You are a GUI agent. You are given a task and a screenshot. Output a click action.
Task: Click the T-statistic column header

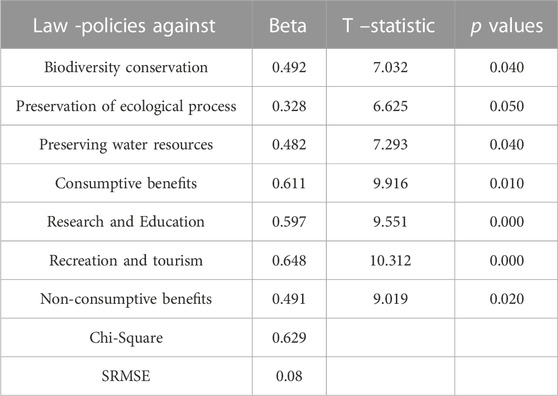click(x=389, y=26)
